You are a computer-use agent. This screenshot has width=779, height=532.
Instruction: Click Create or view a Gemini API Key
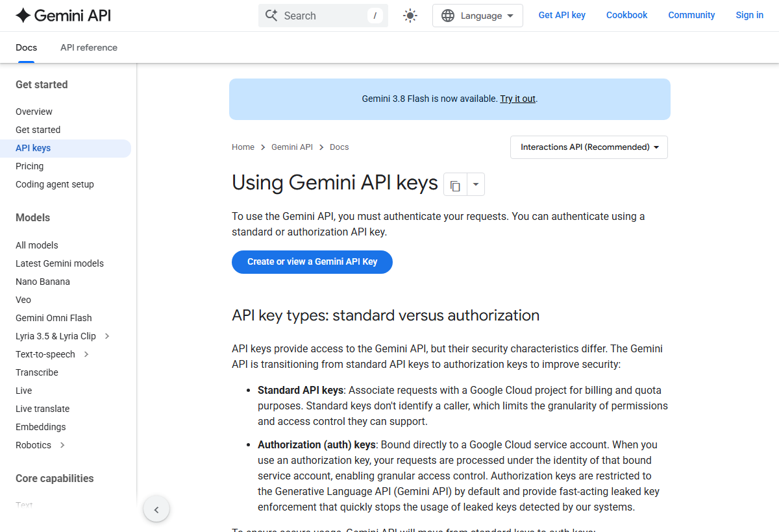tap(312, 262)
